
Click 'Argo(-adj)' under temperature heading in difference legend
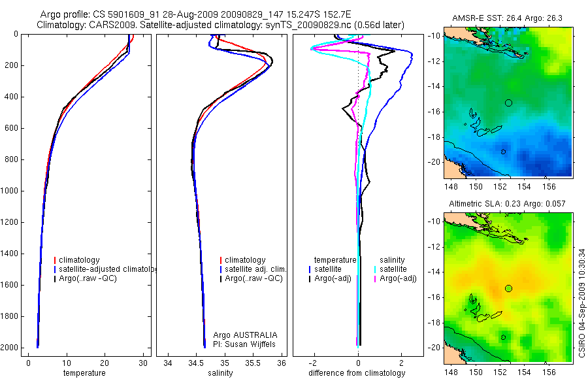[333, 278]
